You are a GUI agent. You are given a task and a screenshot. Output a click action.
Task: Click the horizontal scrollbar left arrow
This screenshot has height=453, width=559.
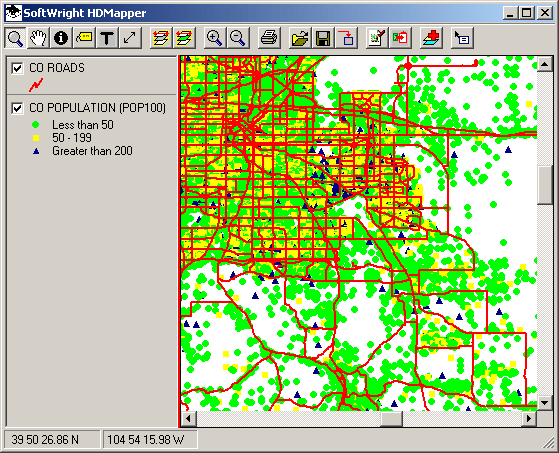189,418
